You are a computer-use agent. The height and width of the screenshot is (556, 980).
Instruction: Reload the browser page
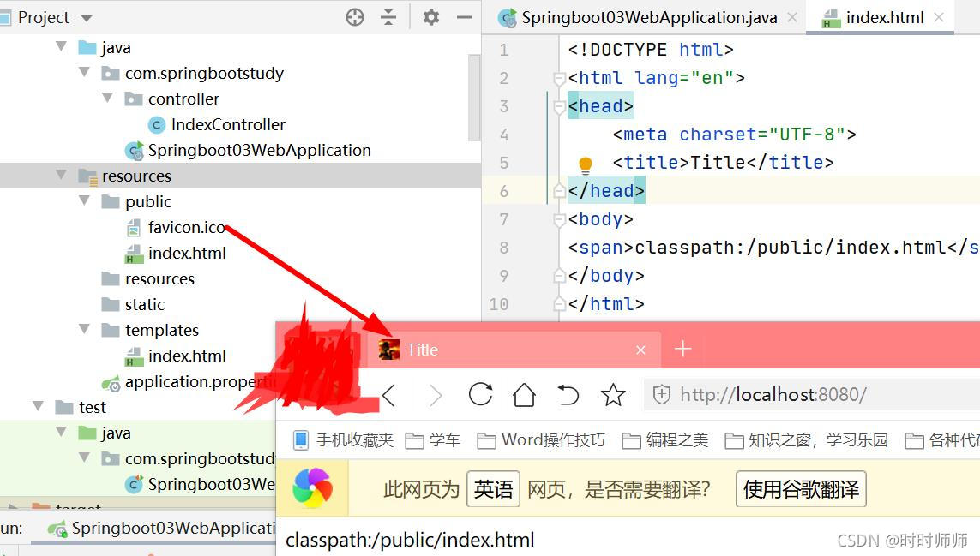pyautogui.click(x=480, y=394)
